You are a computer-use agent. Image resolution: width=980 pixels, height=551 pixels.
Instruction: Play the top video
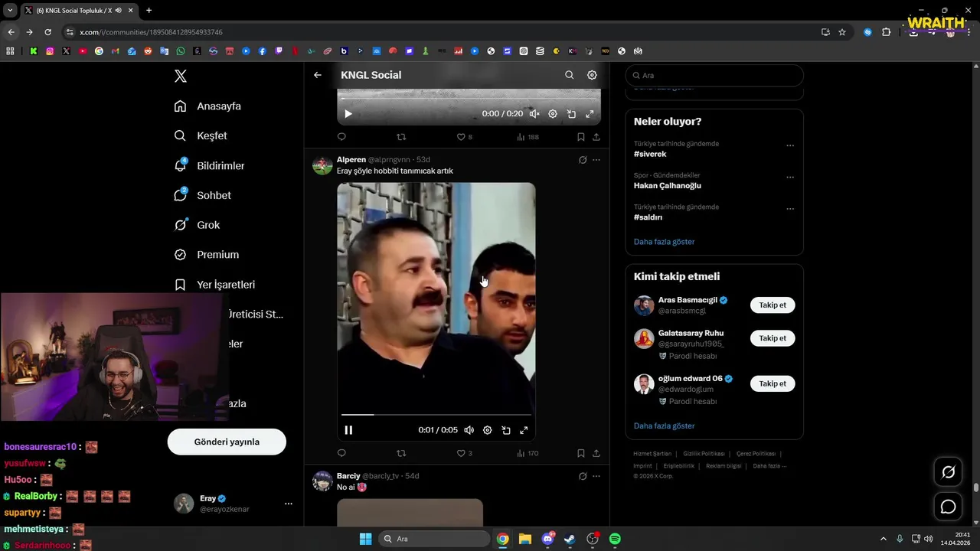pos(348,114)
